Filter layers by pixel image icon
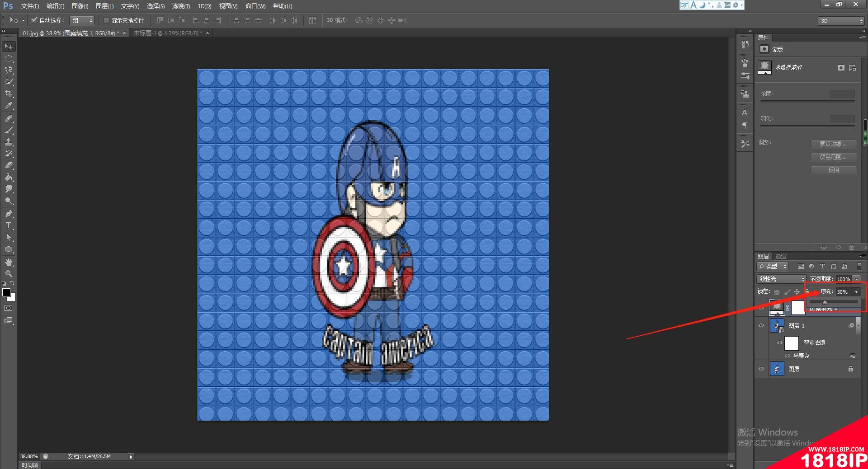Image resolution: width=868 pixels, height=469 pixels. [801, 267]
